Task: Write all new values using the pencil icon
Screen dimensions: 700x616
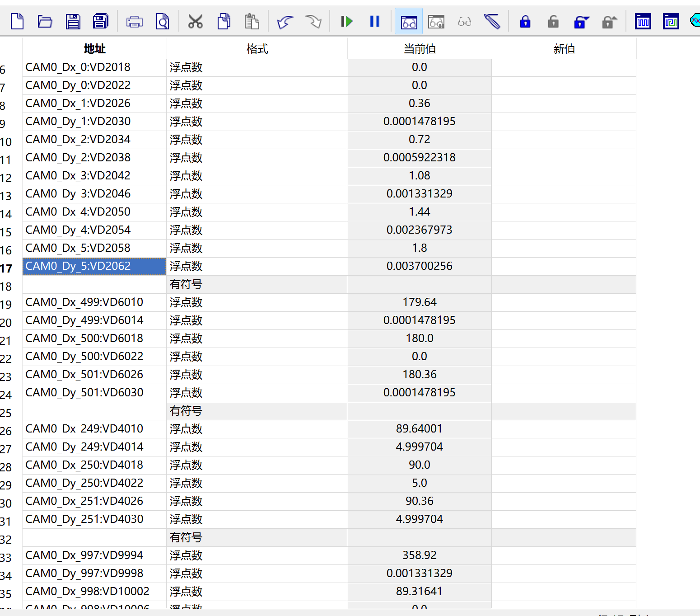Action: tap(492, 21)
